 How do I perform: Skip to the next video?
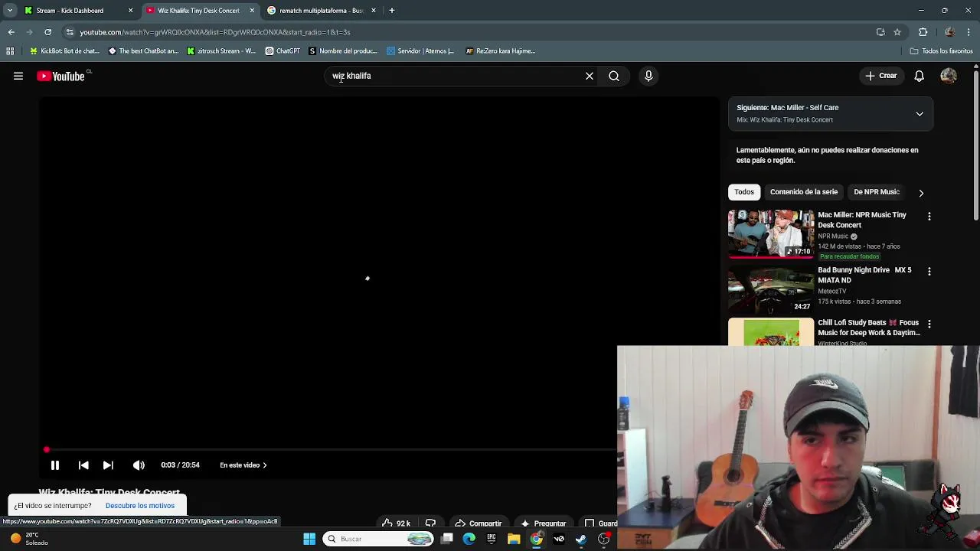click(108, 465)
